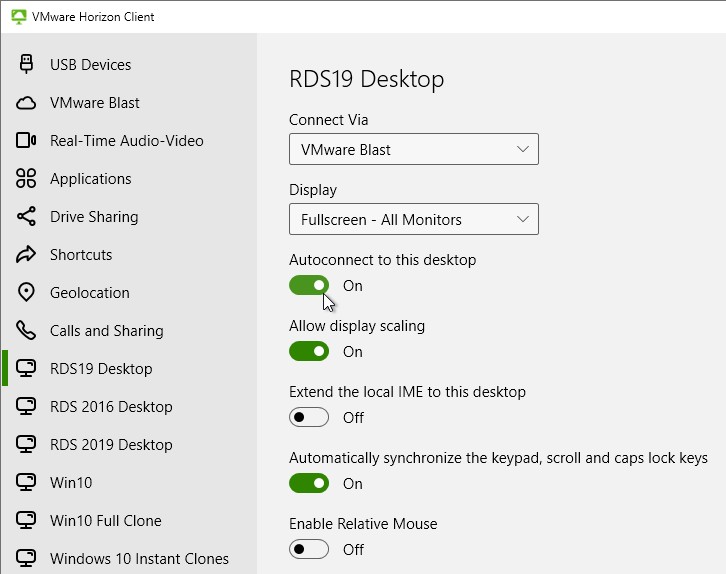Disable Allow display scaling toggle
This screenshot has height=574, width=726.
pyautogui.click(x=309, y=351)
